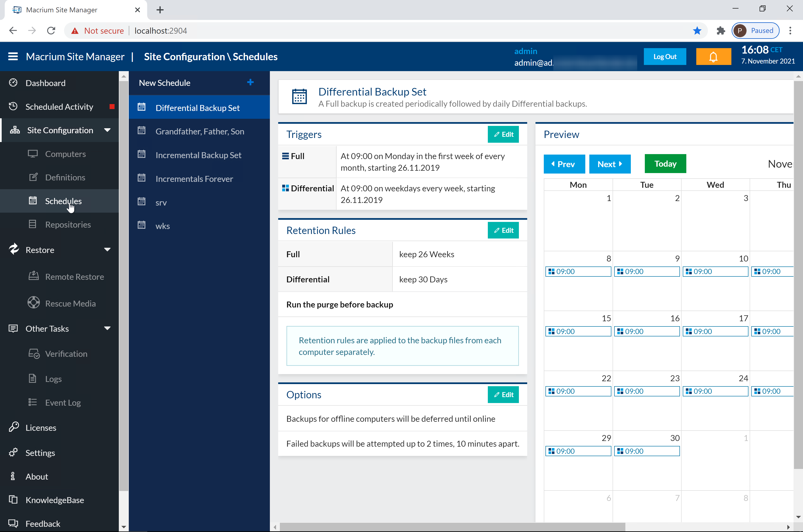This screenshot has width=803, height=532.
Task: Select the Incrementals Forever schedule
Action: pos(194,179)
